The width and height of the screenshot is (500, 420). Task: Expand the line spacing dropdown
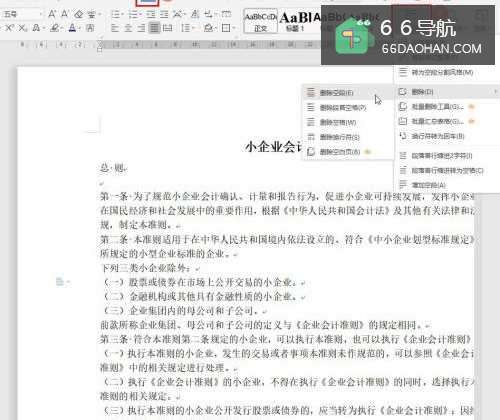pyautogui.click(x=193, y=28)
